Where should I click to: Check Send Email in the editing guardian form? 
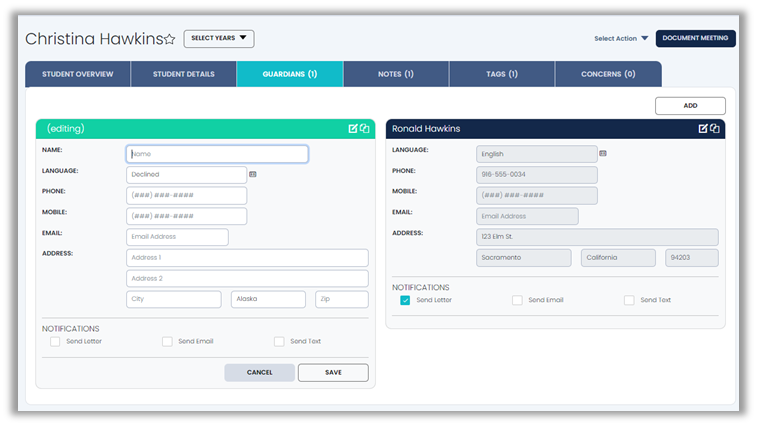click(167, 341)
